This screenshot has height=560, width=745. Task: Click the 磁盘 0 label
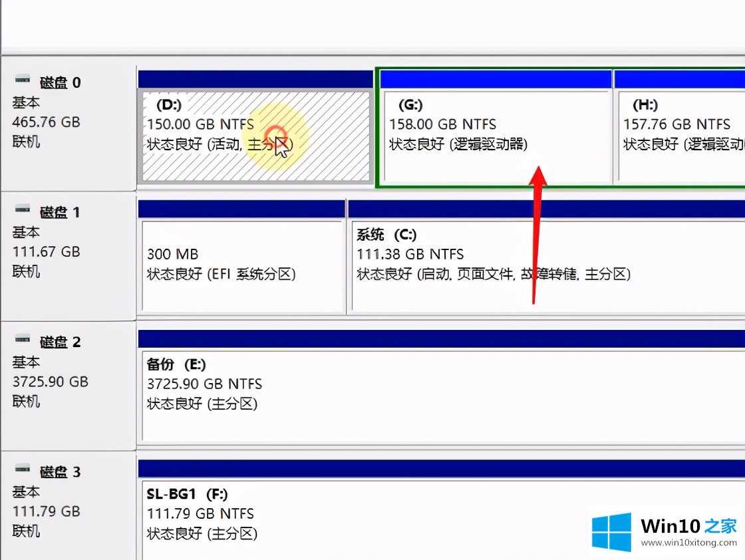click(60, 82)
